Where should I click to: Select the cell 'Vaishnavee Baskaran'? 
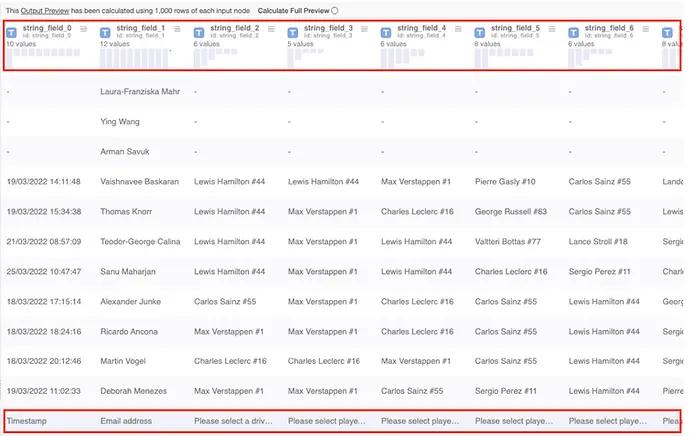[x=140, y=182]
